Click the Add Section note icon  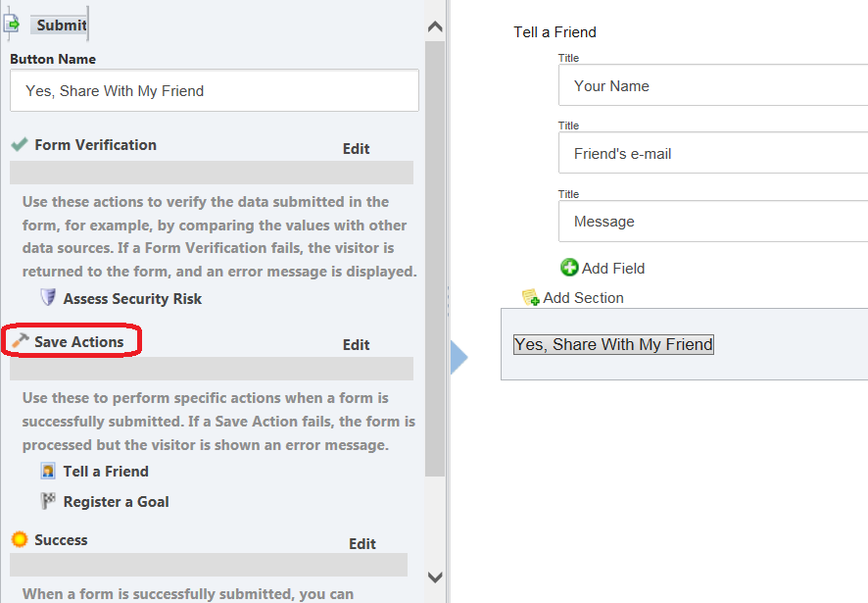tap(530, 298)
